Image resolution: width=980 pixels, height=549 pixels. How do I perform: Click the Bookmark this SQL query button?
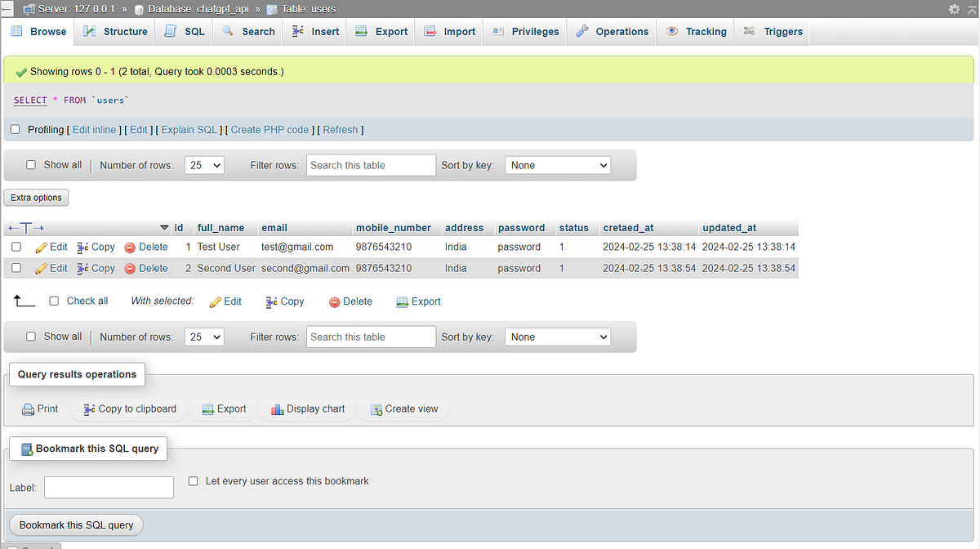click(75, 524)
